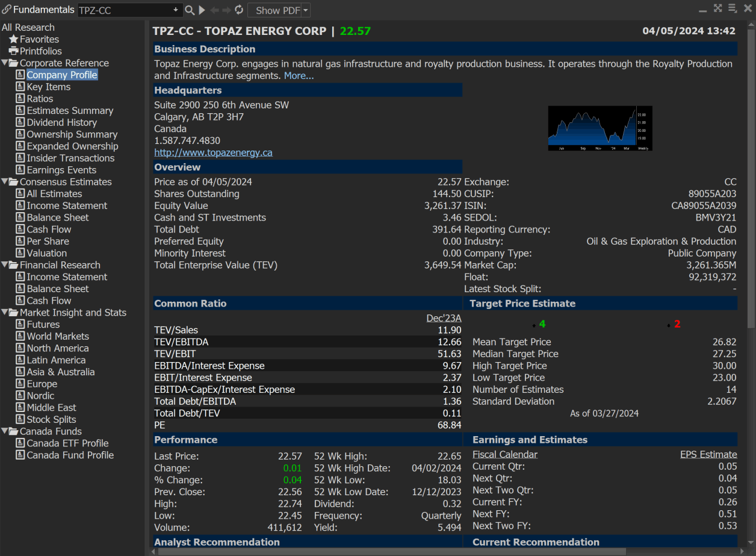Click the Show PDF button

275,10
